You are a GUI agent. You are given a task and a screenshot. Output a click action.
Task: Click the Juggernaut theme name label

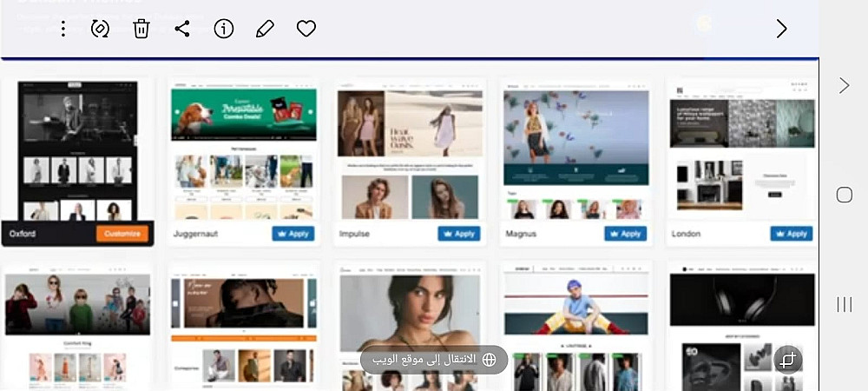(x=195, y=235)
